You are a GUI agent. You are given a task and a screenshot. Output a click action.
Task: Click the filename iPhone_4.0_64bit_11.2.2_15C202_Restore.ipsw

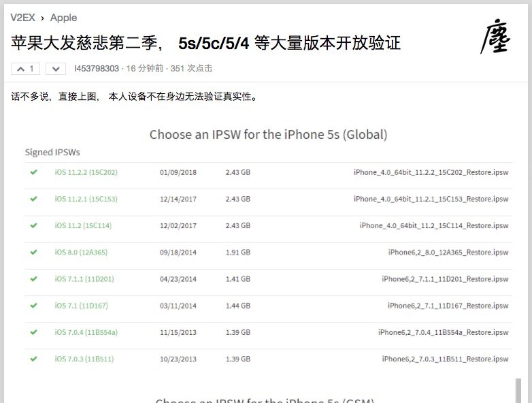431,172
